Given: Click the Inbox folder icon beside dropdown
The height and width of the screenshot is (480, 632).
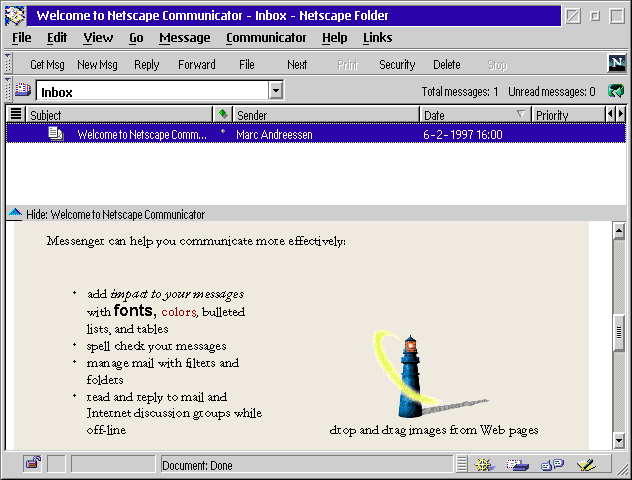Looking at the screenshot, I should coord(23,89).
